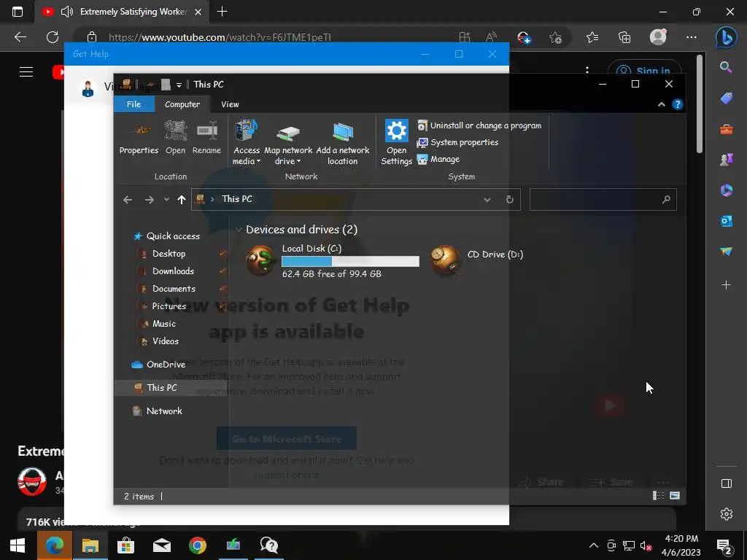
Task: Click Uninstall or change a program
Action: tap(479, 125)
